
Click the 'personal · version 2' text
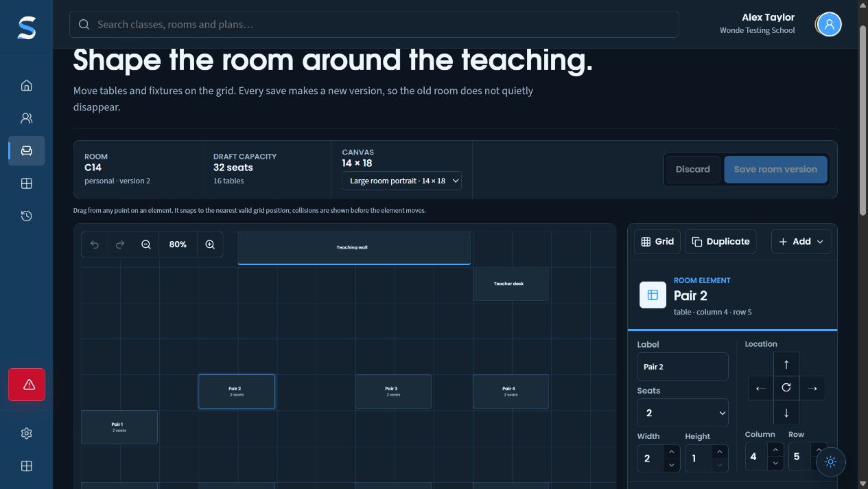coord(117,181)
